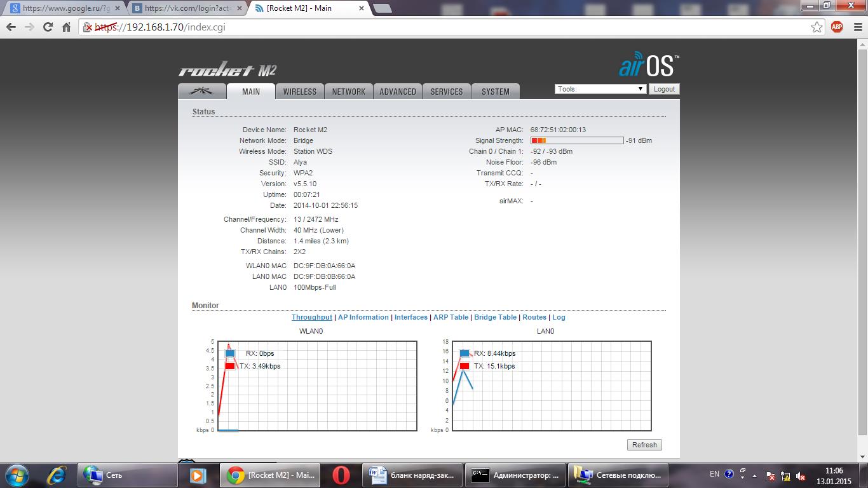Close the vk.com browser tab

pos(240,8)
